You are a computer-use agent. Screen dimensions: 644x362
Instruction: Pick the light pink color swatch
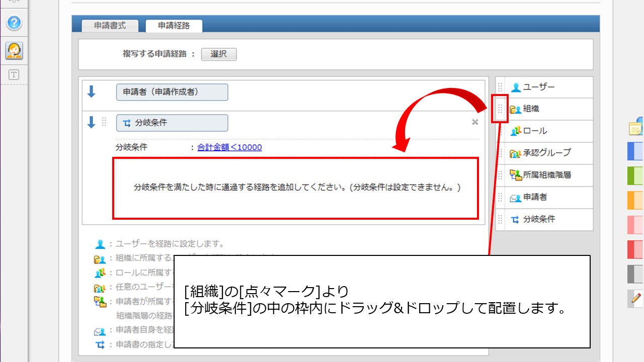click(x=635, y=225)
